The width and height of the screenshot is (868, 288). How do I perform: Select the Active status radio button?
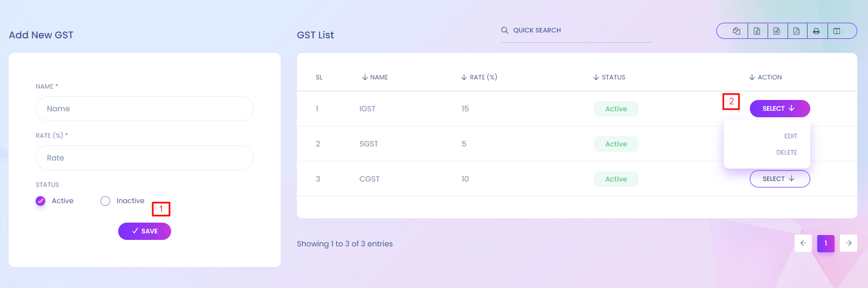(40, 201)
